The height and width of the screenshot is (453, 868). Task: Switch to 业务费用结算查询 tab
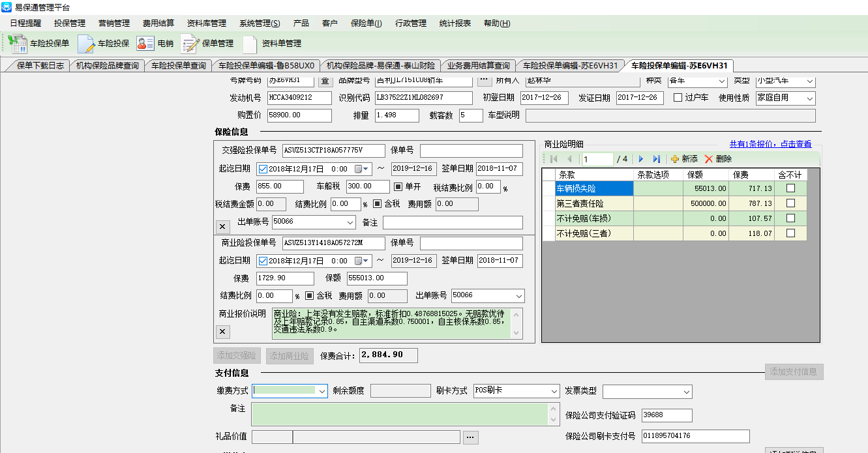[x=478, y=66]
